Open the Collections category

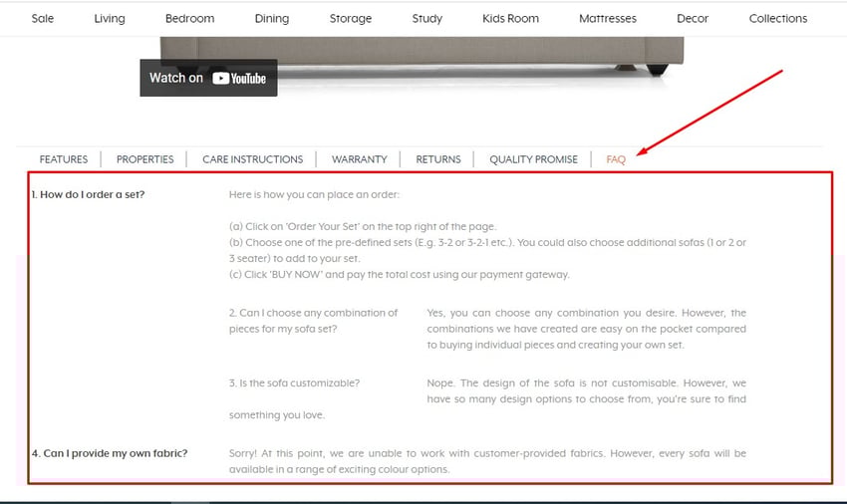[x=778, y=18]
